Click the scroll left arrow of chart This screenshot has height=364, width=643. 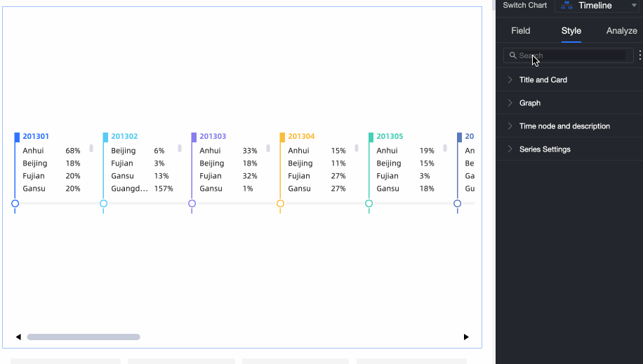click(x=18, y=337)
